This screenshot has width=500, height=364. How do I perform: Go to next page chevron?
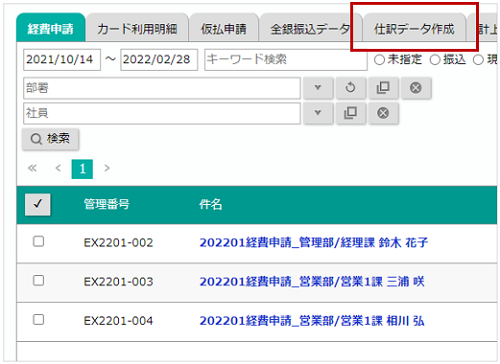(107, 168)
